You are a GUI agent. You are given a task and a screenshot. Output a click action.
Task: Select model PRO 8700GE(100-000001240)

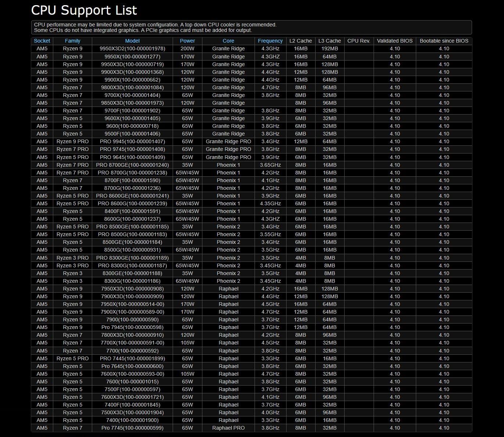pos(132,165)
